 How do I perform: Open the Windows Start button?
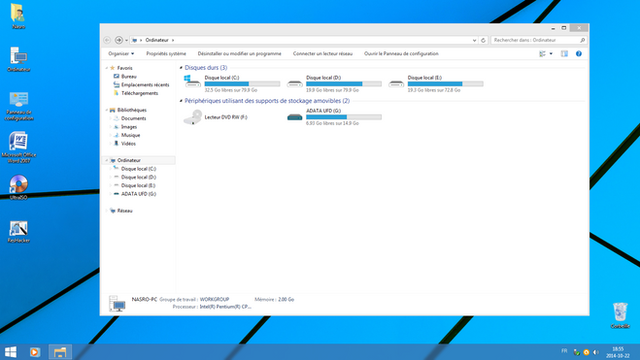11,352
